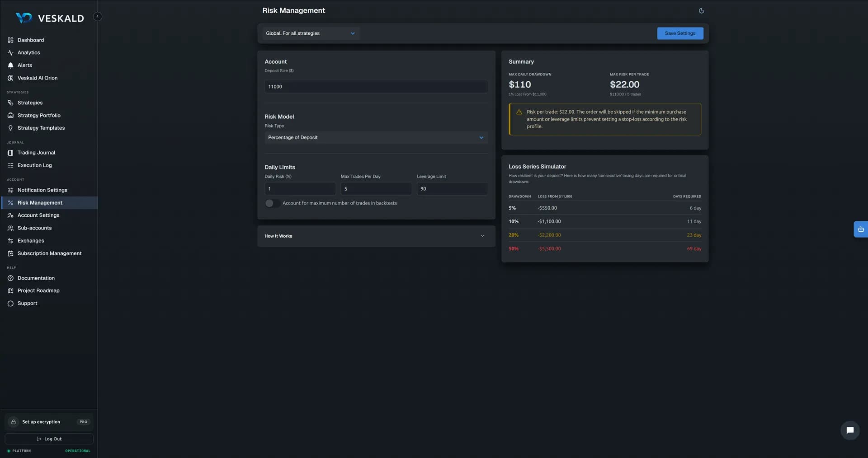Open the blue robot assistant tab

coord(861,229)
